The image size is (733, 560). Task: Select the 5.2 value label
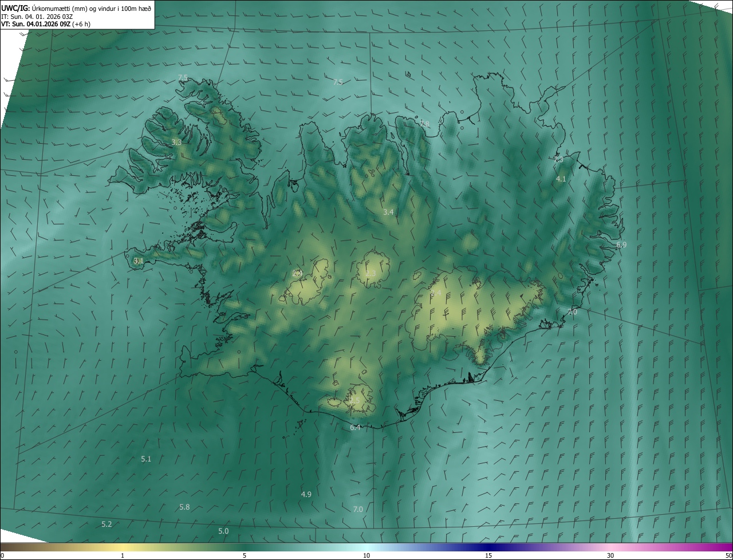click(x=107, y=524)
